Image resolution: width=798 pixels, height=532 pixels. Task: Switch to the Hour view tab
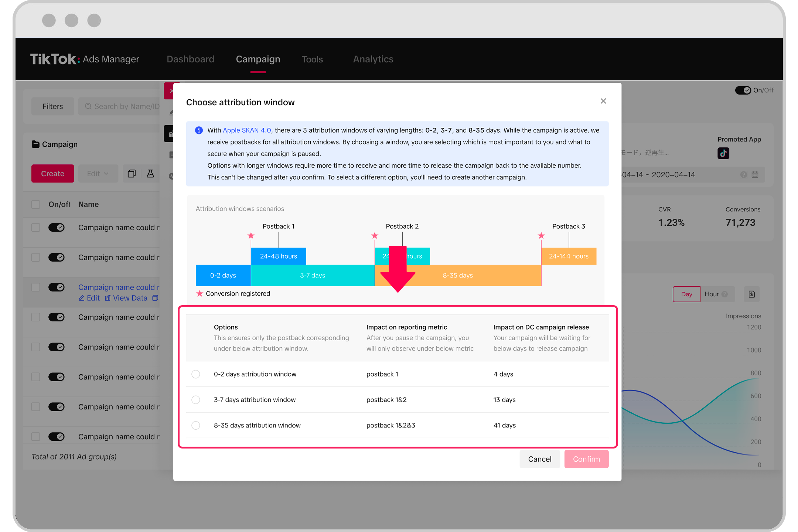click(713, 294)
